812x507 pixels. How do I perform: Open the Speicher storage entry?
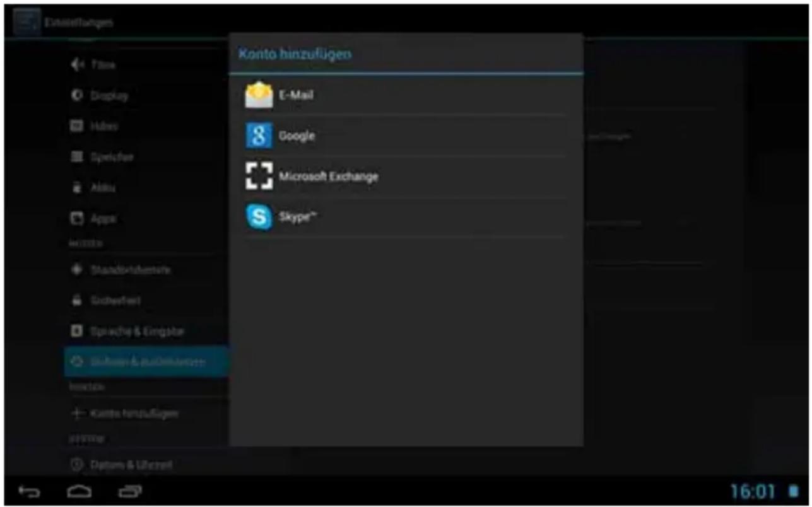coord(146,156)
